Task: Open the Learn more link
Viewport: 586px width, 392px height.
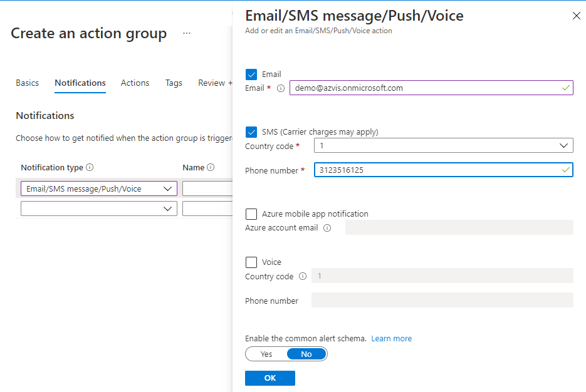Action: (x=391, y=339)
